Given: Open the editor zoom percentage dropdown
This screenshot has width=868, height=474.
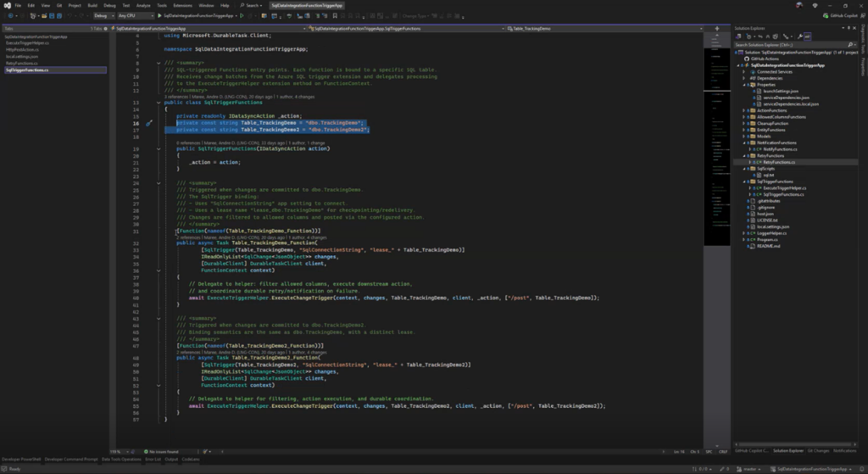Looking at the screenshot, I should [118, 452].
